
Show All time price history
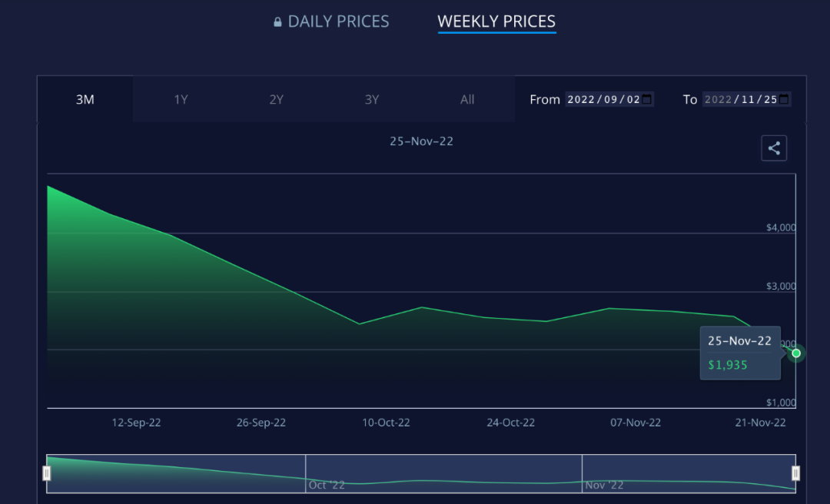pyautogui.click(x=467, y=99)
